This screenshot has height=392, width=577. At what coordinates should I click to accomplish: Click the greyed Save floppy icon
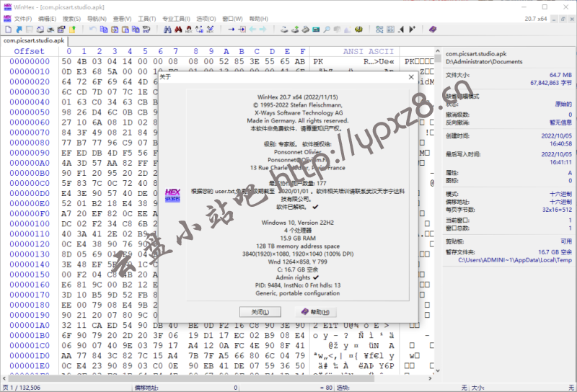pos(30,30)
